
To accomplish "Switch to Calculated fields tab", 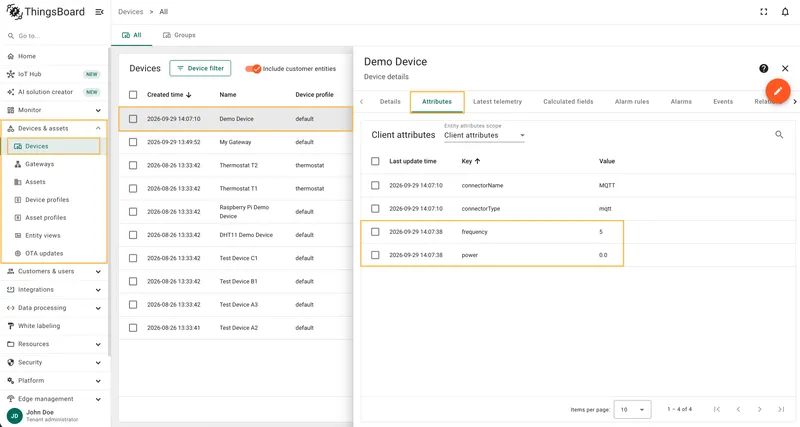I will 568,102.
